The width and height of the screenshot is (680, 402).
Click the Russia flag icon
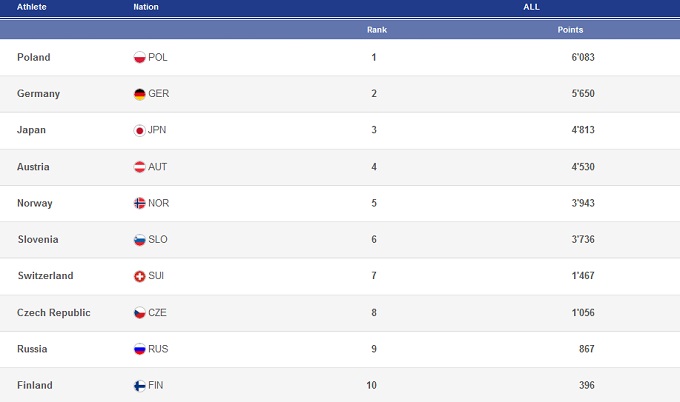[x=140, y=349]
